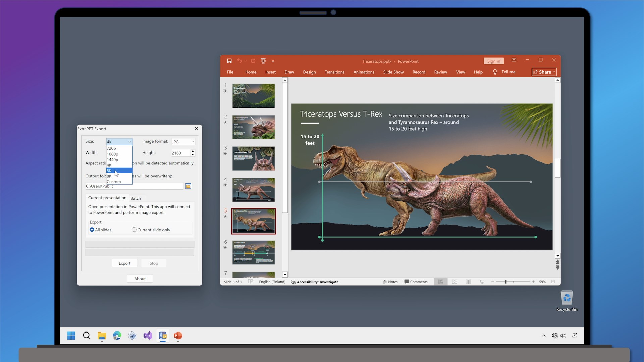This screenshot has width=644, height=362.
Task: Select Current slide only option
Action: (x=134, y=230)
